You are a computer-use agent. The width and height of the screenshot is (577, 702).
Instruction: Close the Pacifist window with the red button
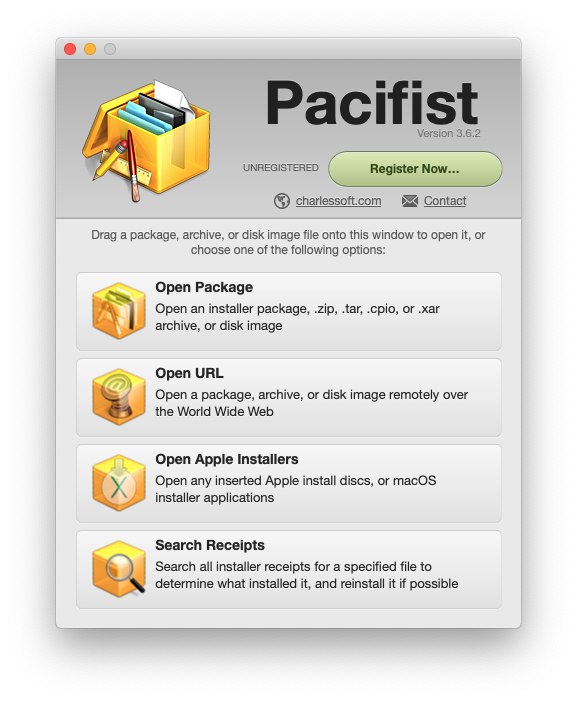pyautogui.click(x=70, y=49)
